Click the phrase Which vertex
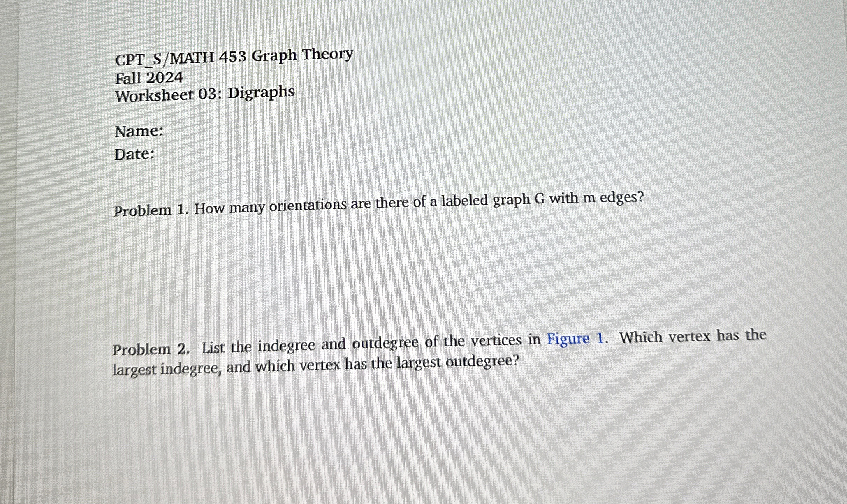Image resolution: width=847 pixels, height=504 pixels. coord(666,336)
